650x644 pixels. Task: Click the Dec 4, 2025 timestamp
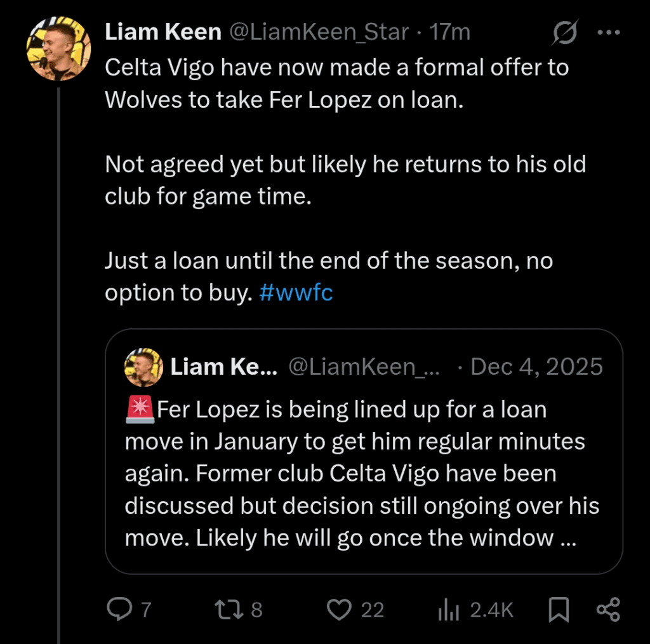537,366
